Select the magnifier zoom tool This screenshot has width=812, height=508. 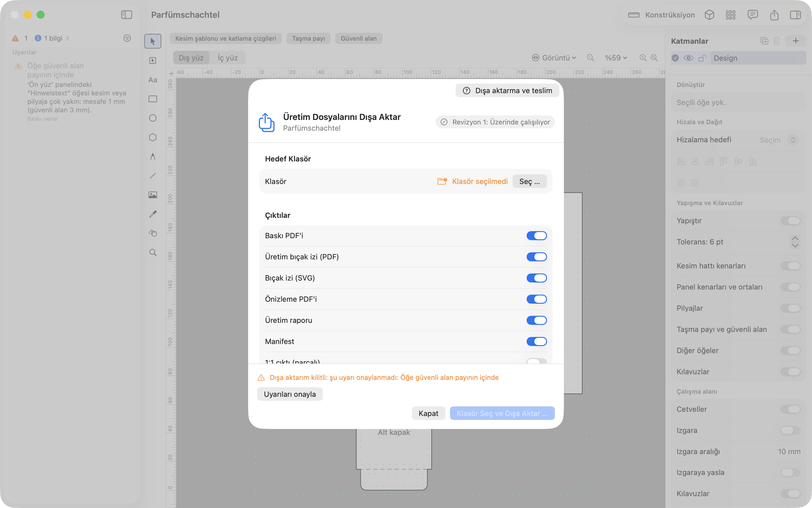pyautogui.click(x=153, y=252)
